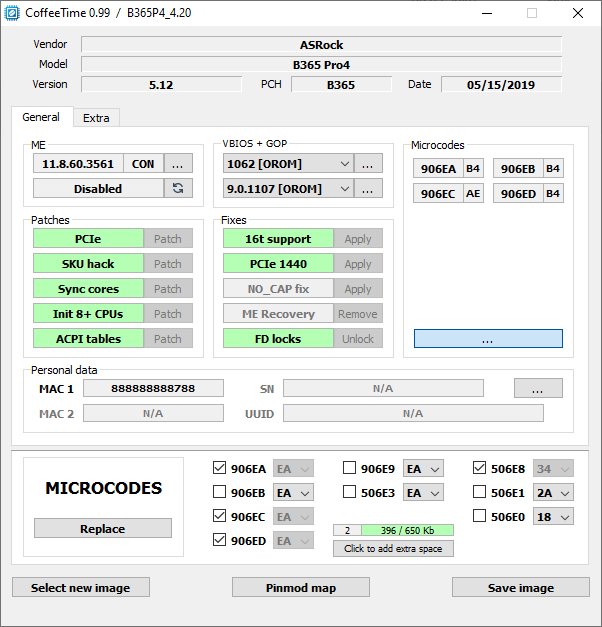This screenshot has width=602, height=627.
Task: Click the Replace microcodes button
Action: pos(103,528)
